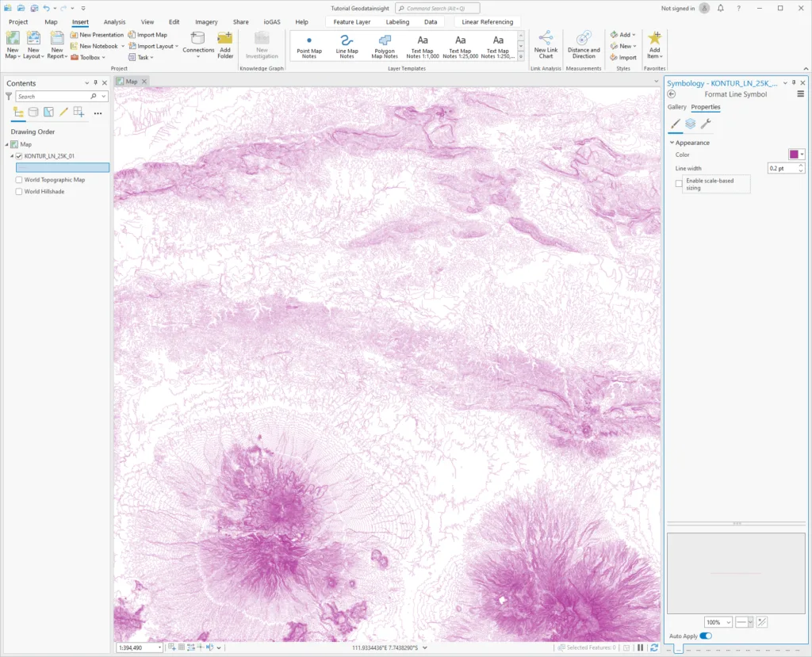Open the Analysis ribbon tab
812x657 pixels.
pos(114,21)
